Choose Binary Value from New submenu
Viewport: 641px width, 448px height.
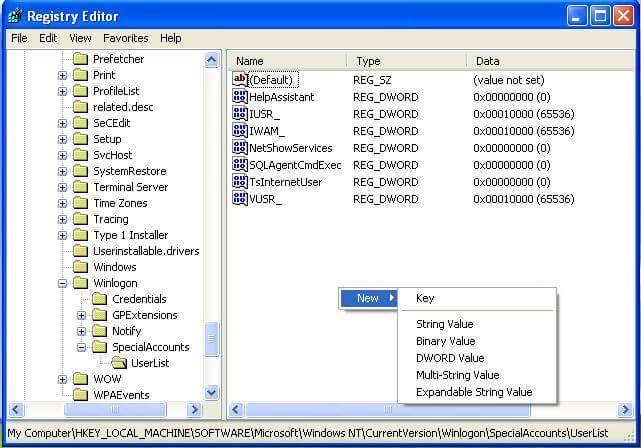pyautogui.click(x=477, y=341)
